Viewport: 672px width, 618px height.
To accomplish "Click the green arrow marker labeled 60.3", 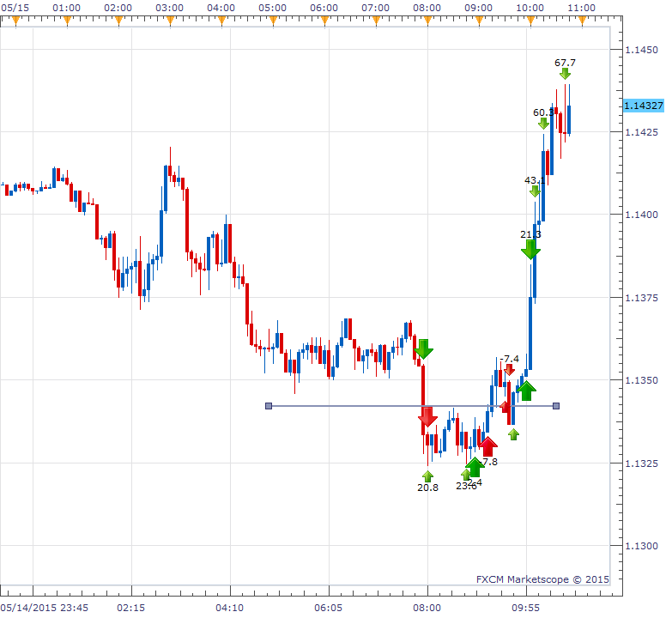I will (x=543, y=124).
